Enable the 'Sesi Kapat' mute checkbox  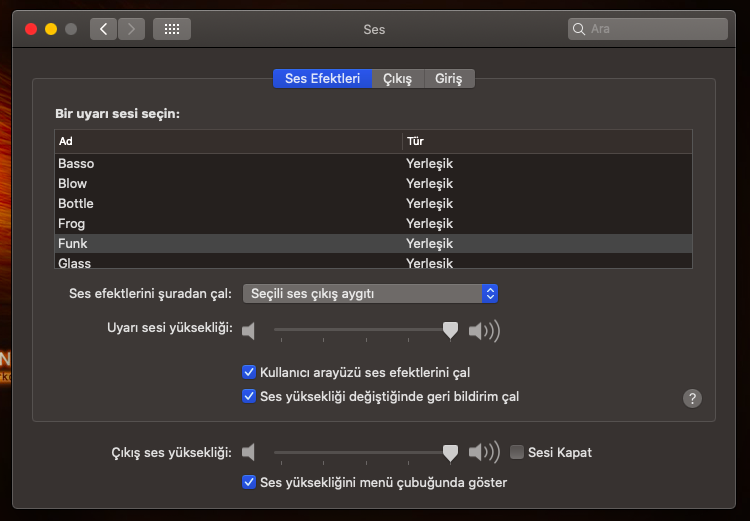[517, 452]
